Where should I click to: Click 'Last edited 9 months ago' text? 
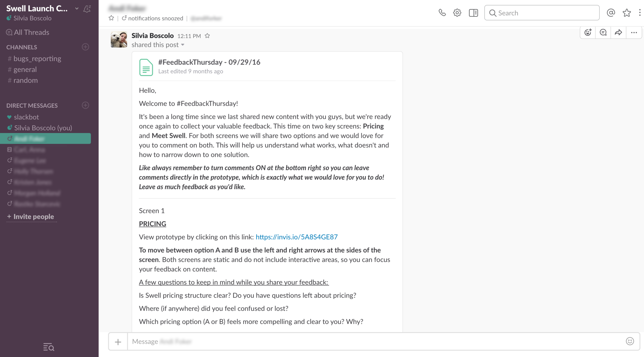pos(191,71)
